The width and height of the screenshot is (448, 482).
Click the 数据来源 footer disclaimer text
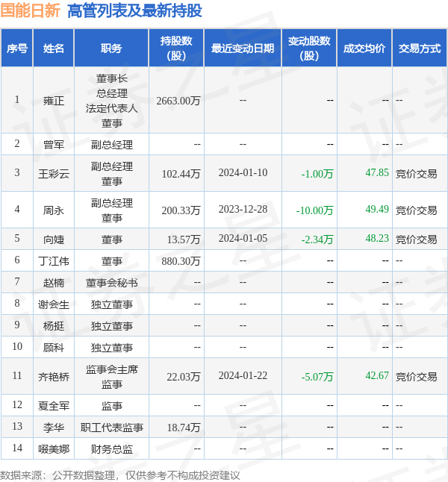[x=119, y=475]
